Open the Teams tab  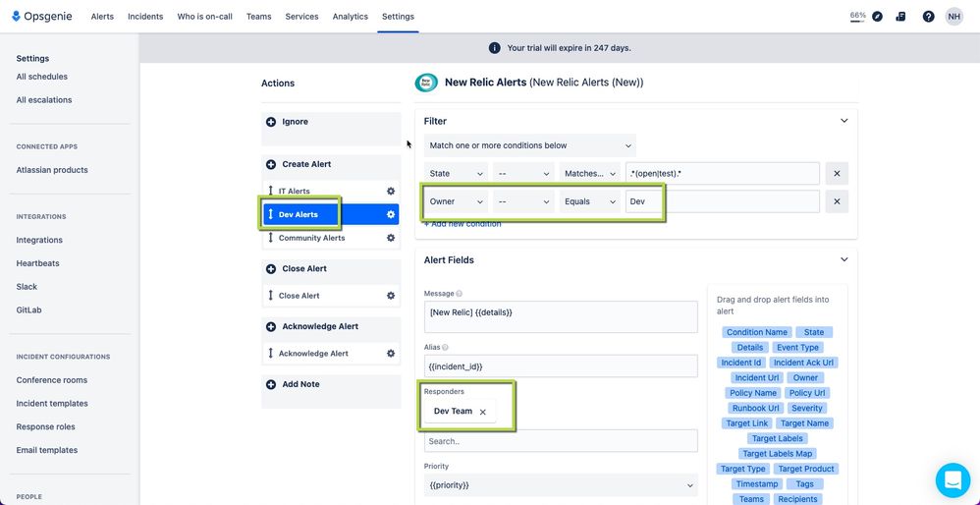click(259, 17)
